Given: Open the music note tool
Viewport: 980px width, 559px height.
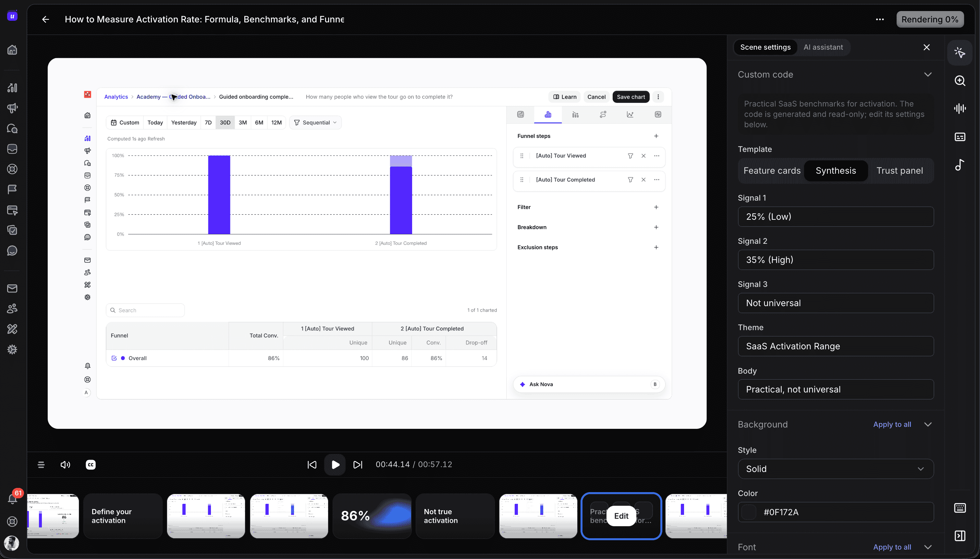Looking at the screenshot, I should coord(960,165).
